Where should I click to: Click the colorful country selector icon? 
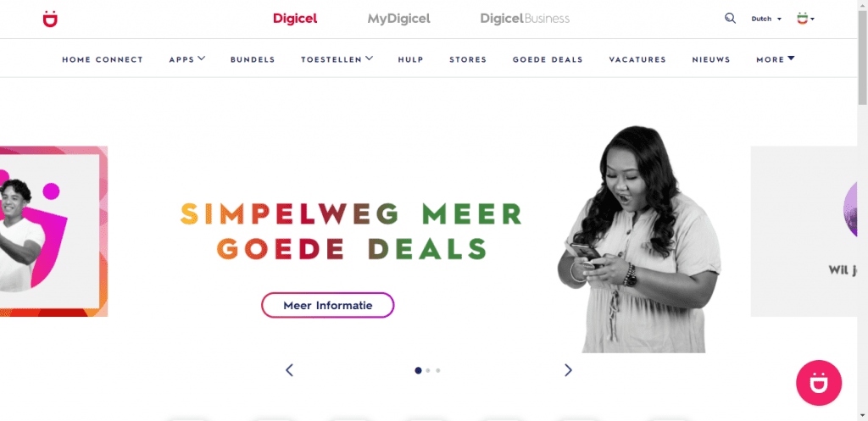tap(805, 19)
